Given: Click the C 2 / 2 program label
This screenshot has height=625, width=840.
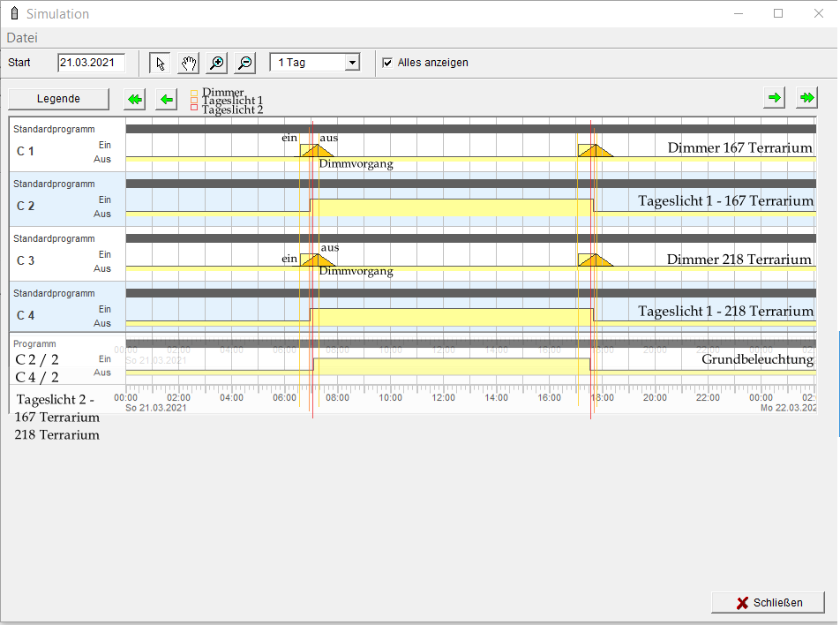Looking at the screenshot, I should point(37,359).
